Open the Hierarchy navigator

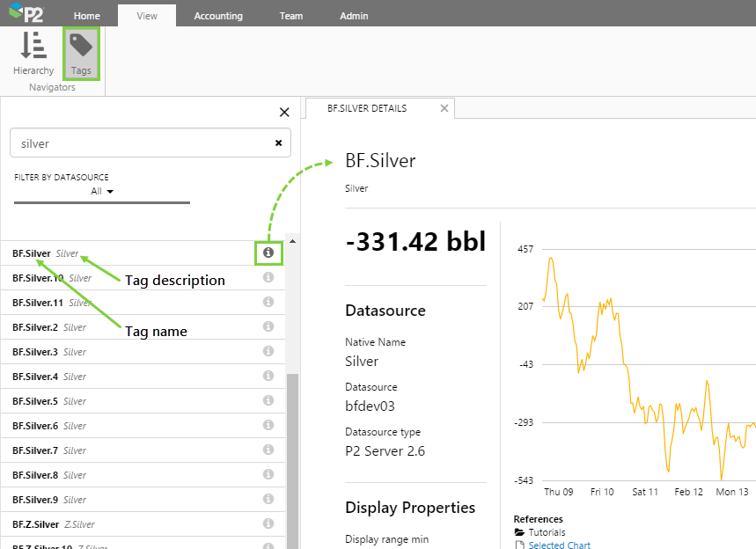(x=33, y=53)
